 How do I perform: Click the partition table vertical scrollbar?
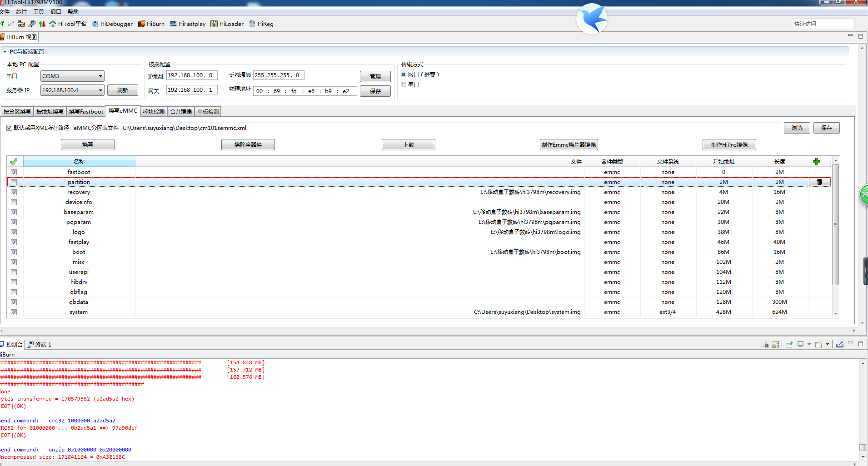click(835, 225)
